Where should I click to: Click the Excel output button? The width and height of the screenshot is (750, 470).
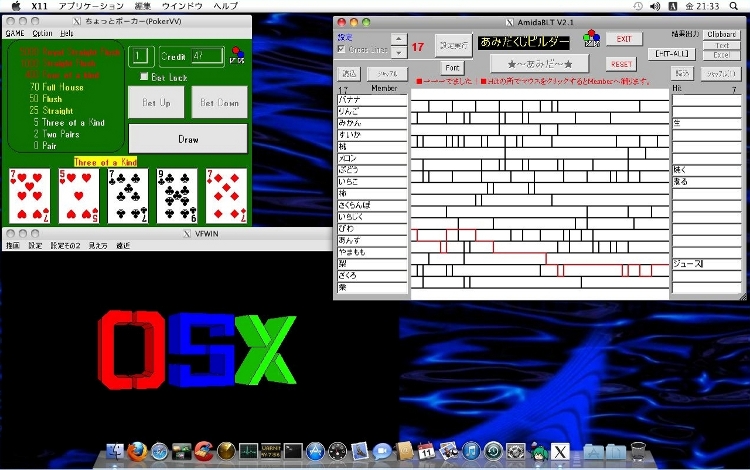click(x=722, y=55)
